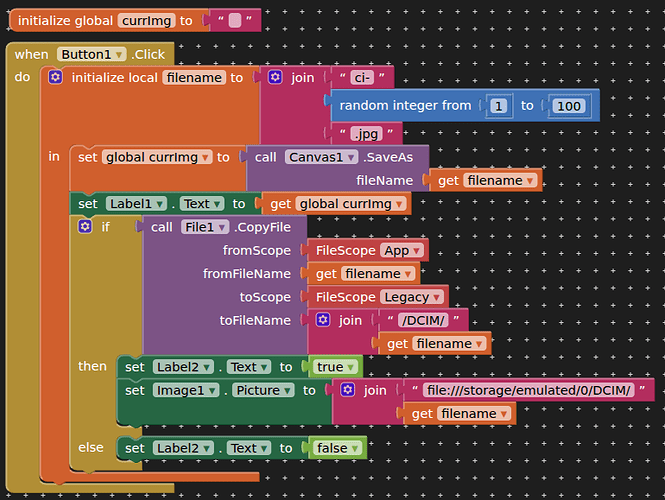Expand the Button1 component dropdown
The image size is (665, 500).
pyautogui.click(x=120, y=54)
